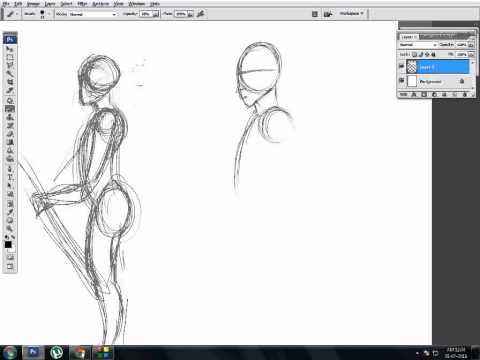This screenshot has width=480, height=360.
Task: Select the Brush tool in the toolbox
Action: 10,109
